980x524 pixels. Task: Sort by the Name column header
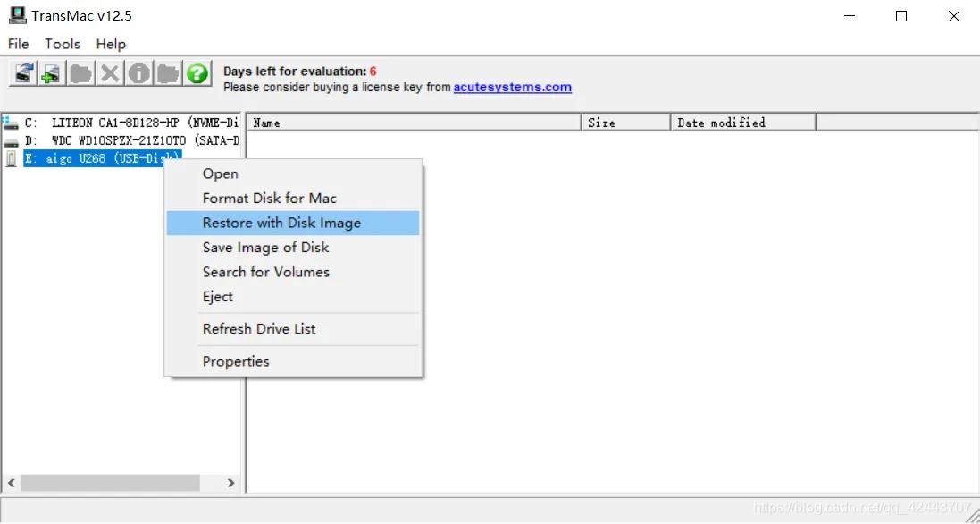(x=415, y=123)
